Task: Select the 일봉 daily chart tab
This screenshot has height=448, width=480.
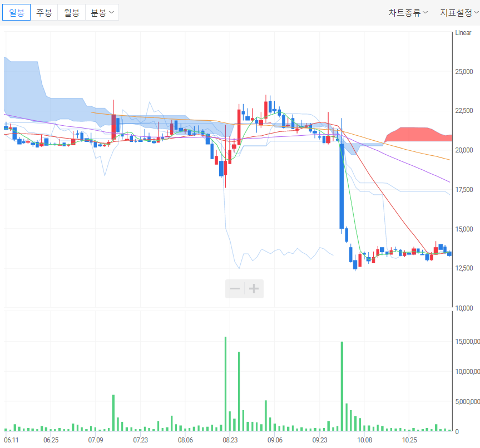Action: coord(17,13)
